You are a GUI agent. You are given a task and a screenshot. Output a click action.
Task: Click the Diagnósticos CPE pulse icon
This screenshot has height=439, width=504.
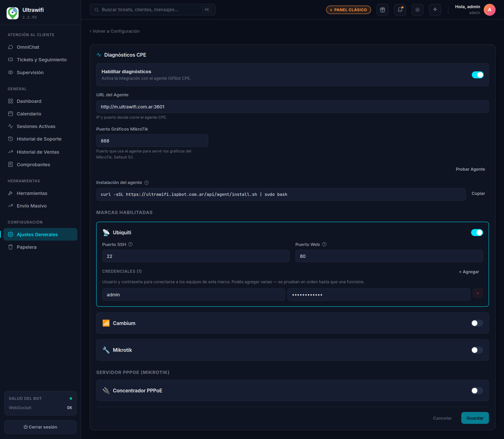pyautogui.click(x=99, y=55)
